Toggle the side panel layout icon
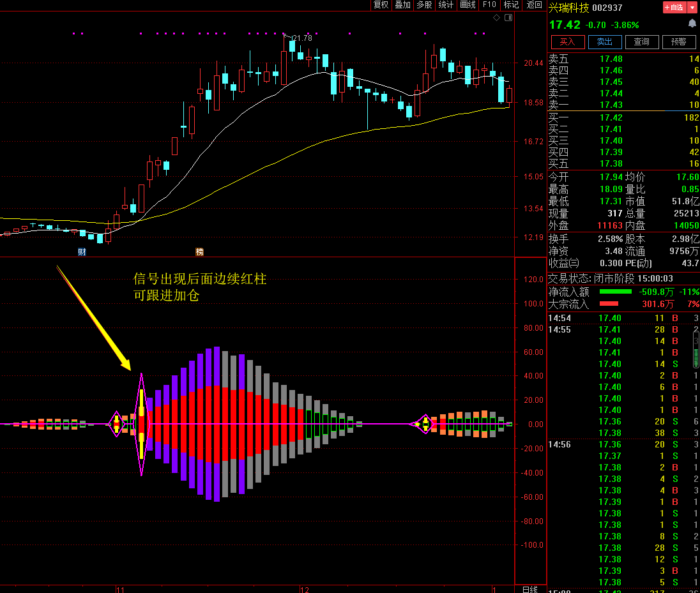This screenshot has height=593, width=700. (507, 18)
